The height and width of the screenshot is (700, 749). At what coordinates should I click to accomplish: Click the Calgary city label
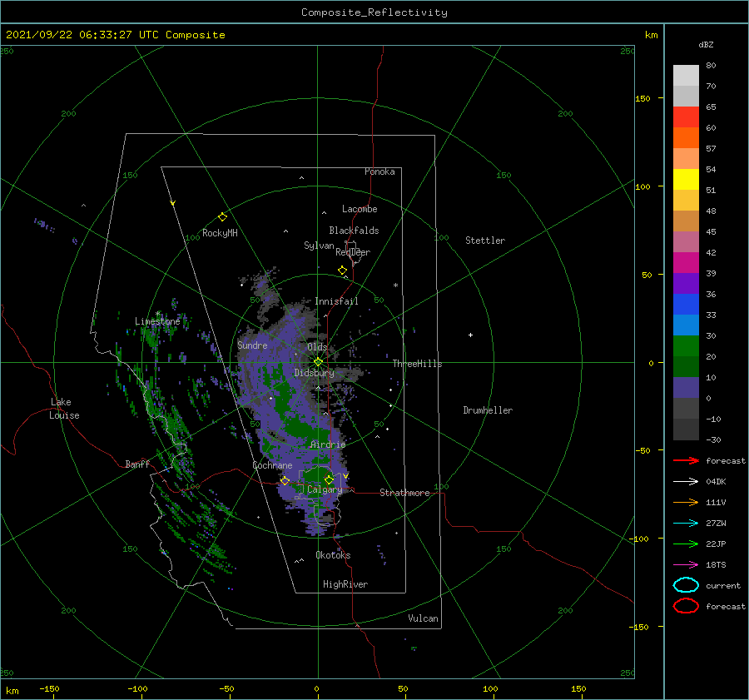(x=325, y=489)
